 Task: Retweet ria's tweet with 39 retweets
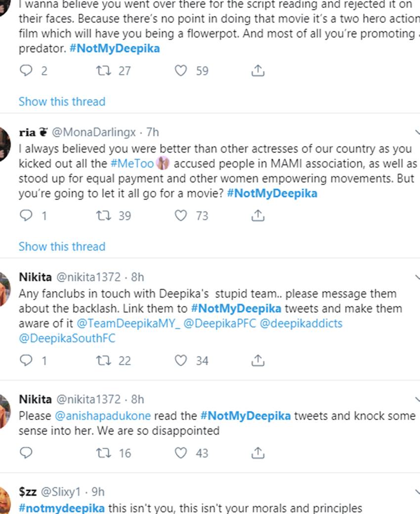pos(103,216)
